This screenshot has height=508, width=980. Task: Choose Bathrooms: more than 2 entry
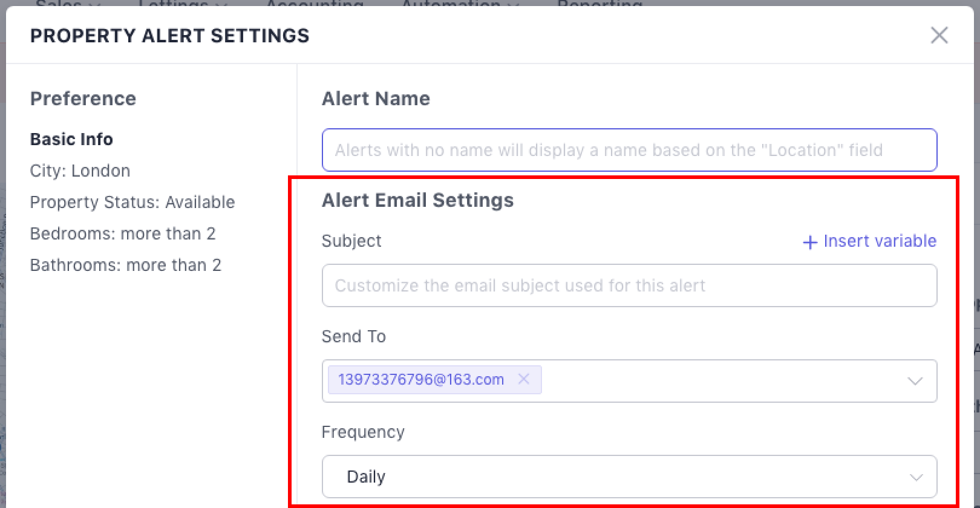coord(126,265)
